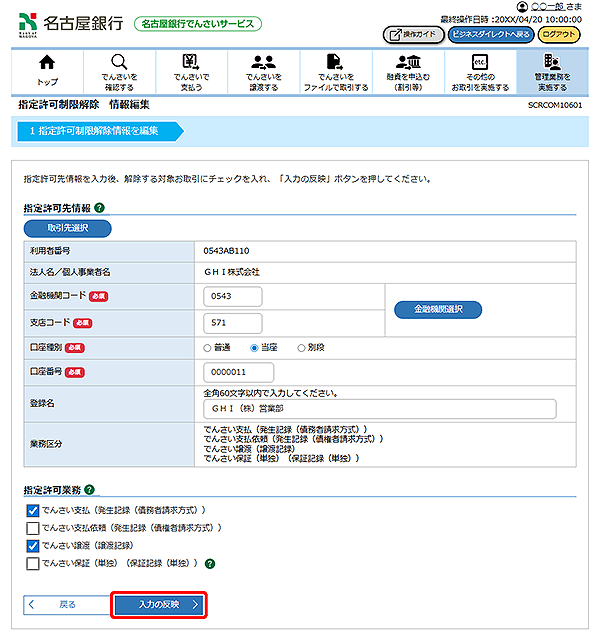This screenshot has height=635, width=600.
Task: Click the Home (トップ) icon in navigation
Action: click(x=47, y=71)
